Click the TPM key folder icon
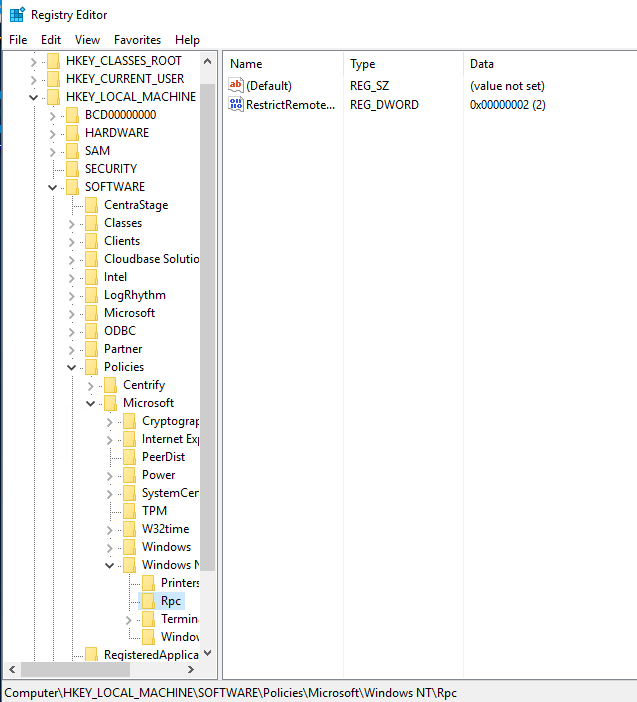 [129, 511]
